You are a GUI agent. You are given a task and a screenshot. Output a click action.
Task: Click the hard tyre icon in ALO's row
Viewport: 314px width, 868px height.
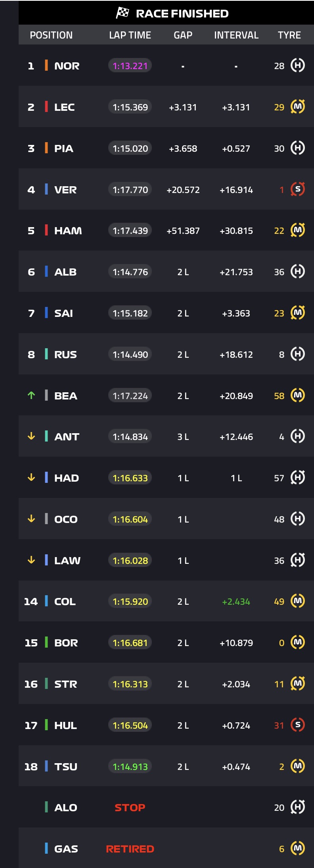298,807
